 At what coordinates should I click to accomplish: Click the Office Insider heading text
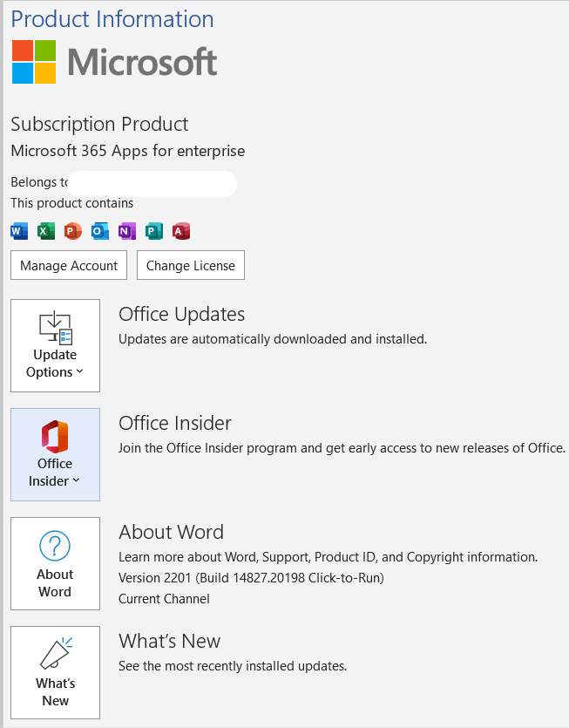(175, 423)
